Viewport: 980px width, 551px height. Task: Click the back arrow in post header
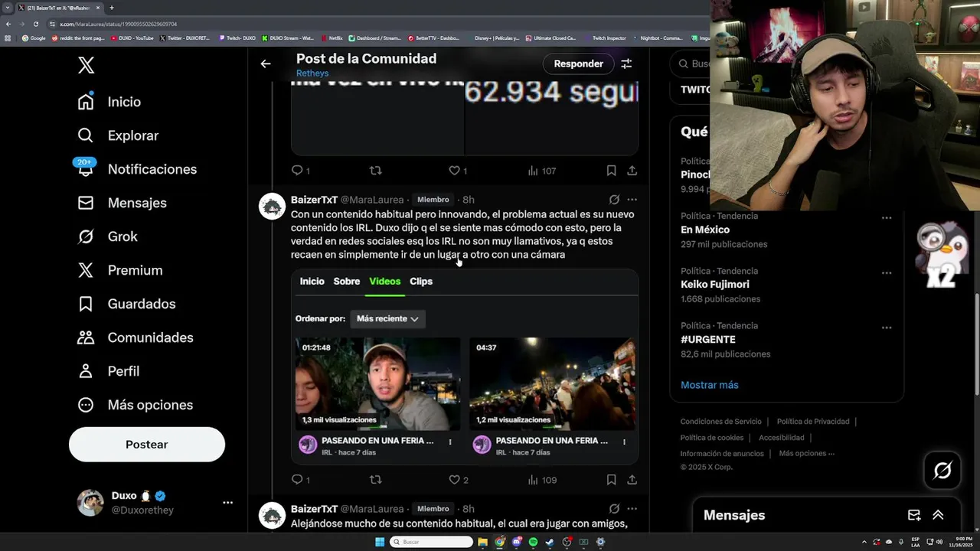(x=266, y=64)
